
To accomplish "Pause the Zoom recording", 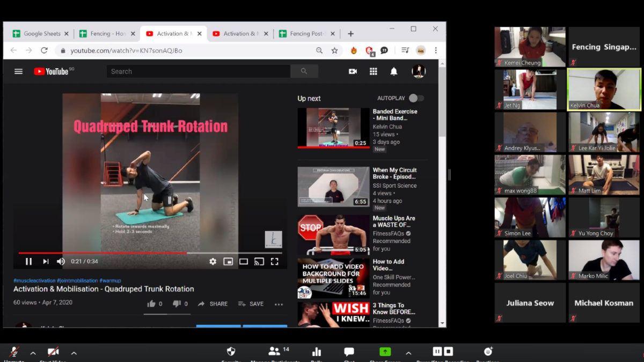I will coord(437,352).
